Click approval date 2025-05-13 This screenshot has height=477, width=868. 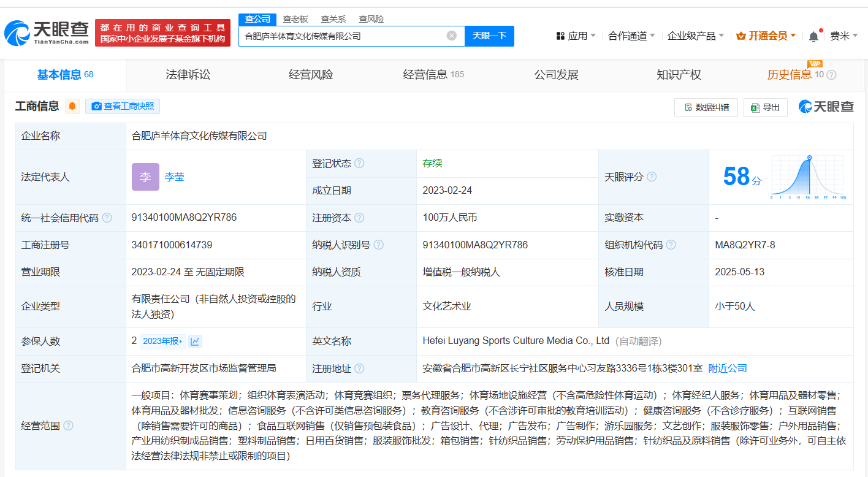(739, 272)
